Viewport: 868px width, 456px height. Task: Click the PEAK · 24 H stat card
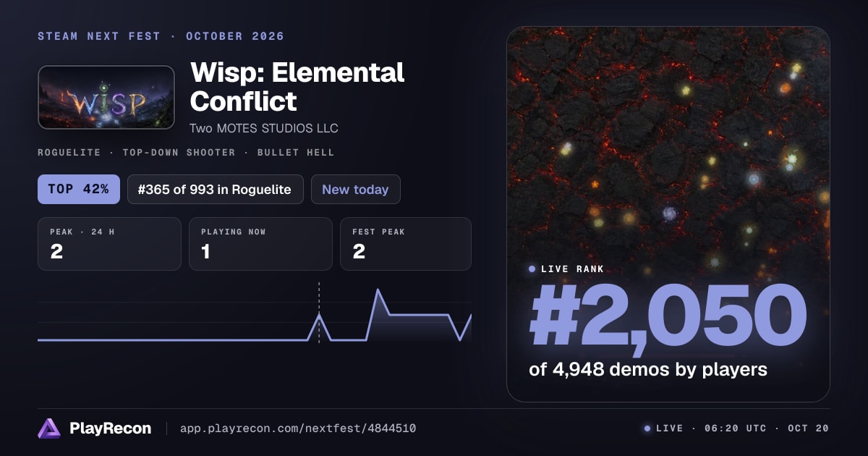[x=109, y=244]
